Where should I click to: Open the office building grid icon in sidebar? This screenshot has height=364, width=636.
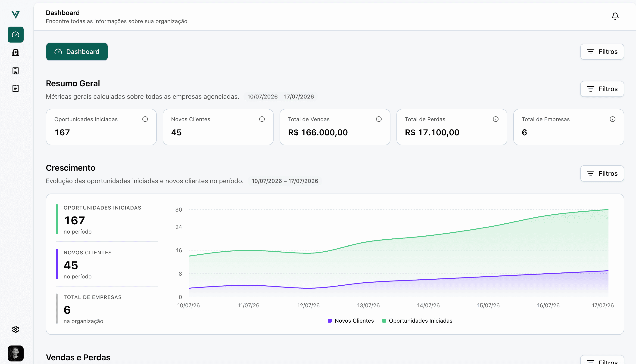[16, 71]
